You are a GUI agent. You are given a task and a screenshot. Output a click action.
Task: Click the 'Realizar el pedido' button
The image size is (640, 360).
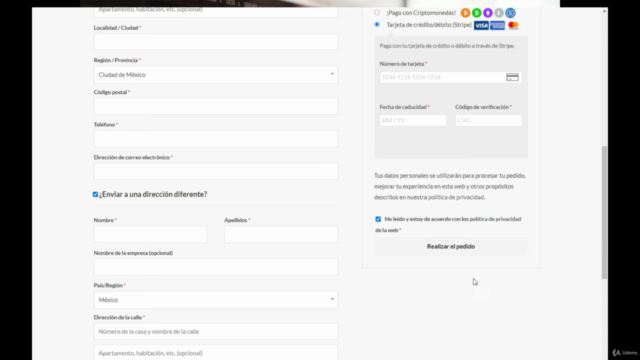tap(451, 247)
